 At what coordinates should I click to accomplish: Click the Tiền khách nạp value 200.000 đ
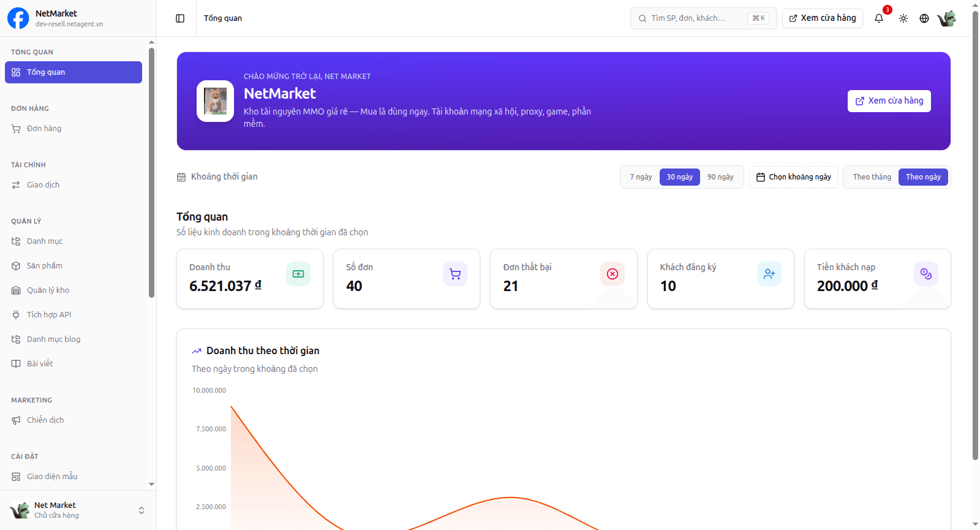(848, 286)
